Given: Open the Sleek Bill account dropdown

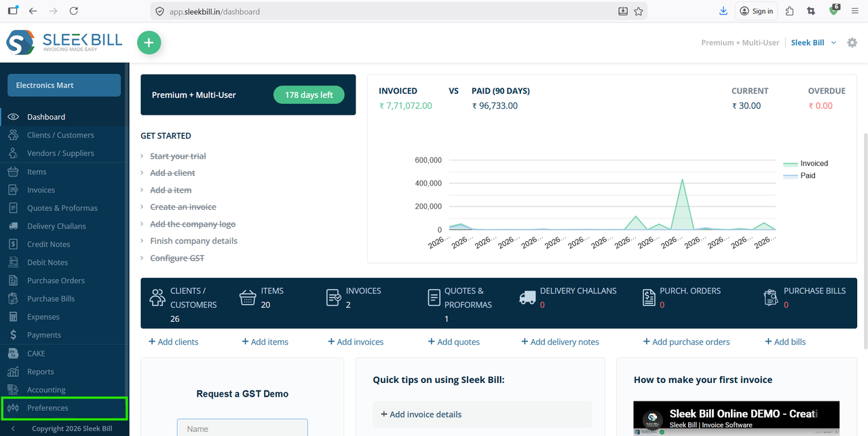Looking at the screenshot, I should pos(814,43).
